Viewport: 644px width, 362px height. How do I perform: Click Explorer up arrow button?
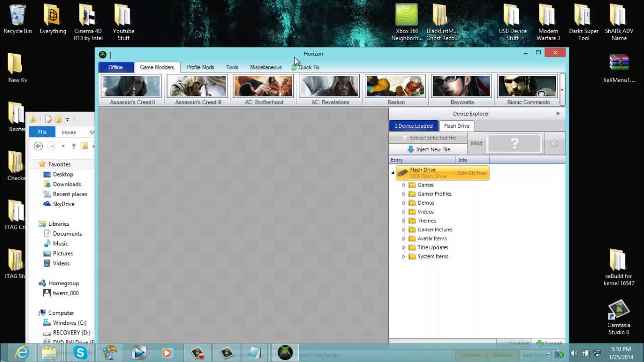coord(73,146)
